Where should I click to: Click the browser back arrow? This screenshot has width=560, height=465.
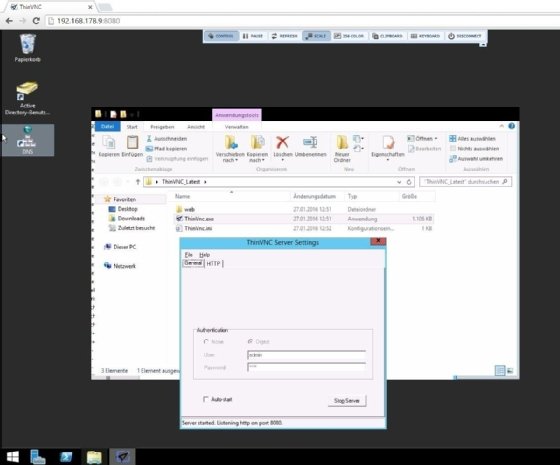9,21
